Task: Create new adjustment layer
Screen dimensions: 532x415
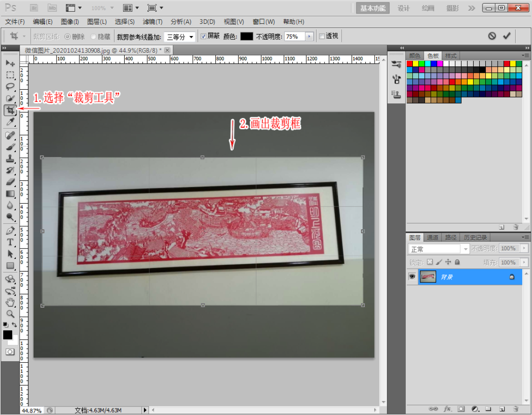Action: click(475, 408)
